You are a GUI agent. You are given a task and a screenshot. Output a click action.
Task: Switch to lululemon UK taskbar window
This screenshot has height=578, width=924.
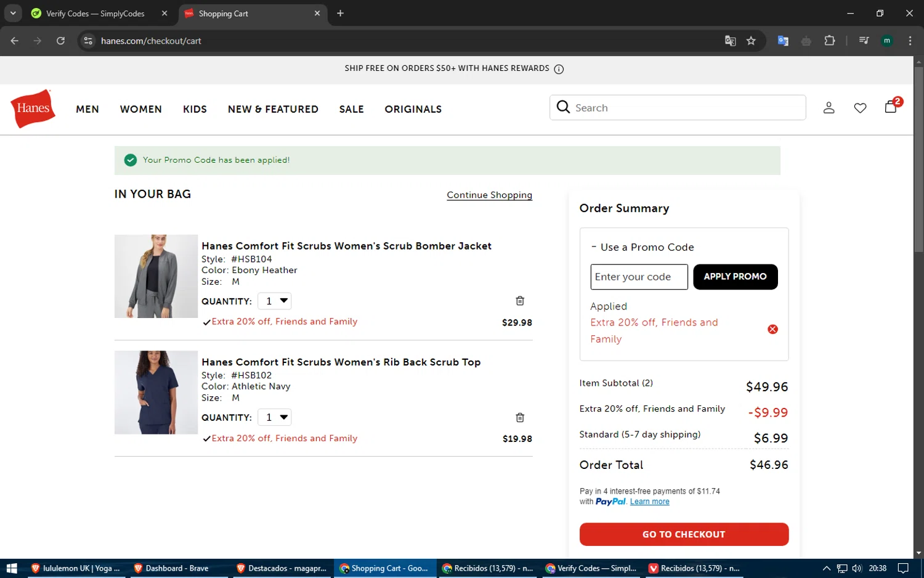[x=76, y=568]
